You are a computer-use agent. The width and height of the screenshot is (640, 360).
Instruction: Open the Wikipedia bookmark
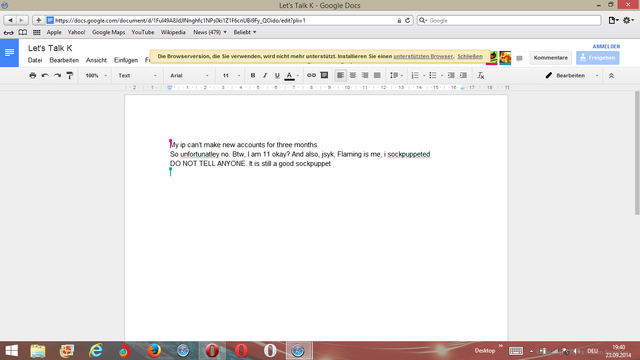pyautogui.click(x=173, y=32)
